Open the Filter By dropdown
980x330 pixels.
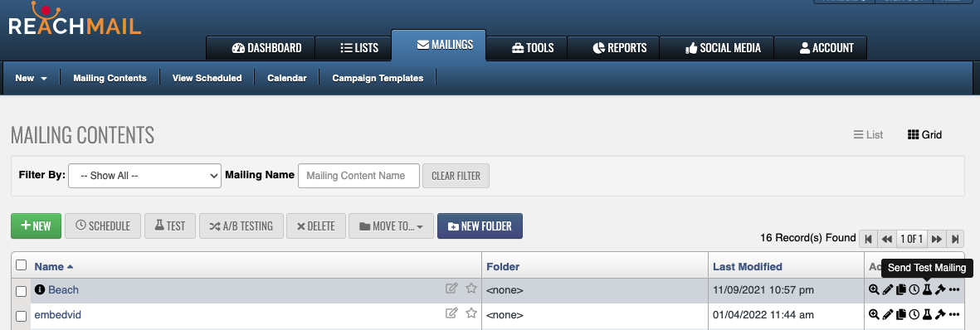(x=144, y=176)
